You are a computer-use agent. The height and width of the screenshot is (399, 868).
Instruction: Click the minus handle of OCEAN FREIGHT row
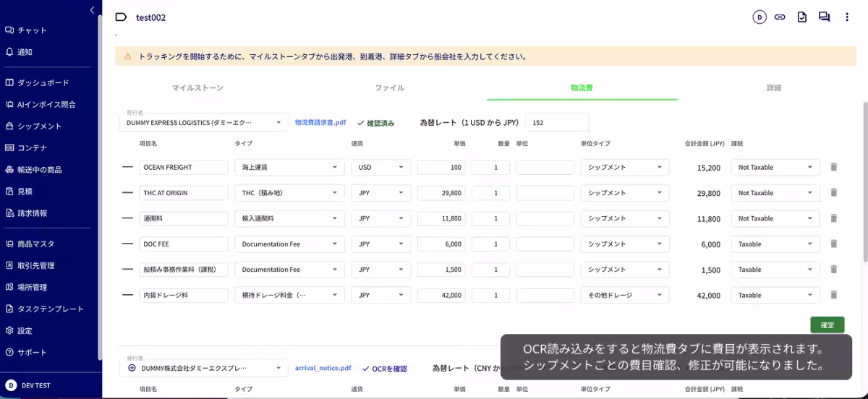click(128, 167)
